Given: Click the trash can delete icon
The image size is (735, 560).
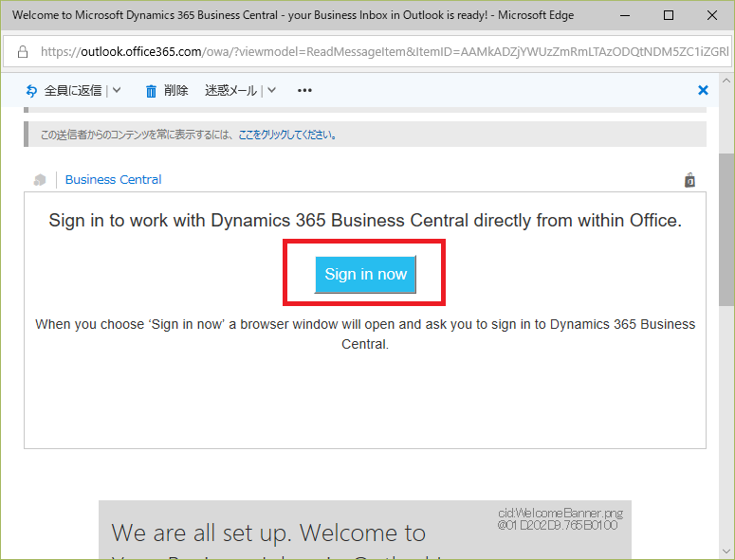Looking at the screenshot, I should point(151,91).
